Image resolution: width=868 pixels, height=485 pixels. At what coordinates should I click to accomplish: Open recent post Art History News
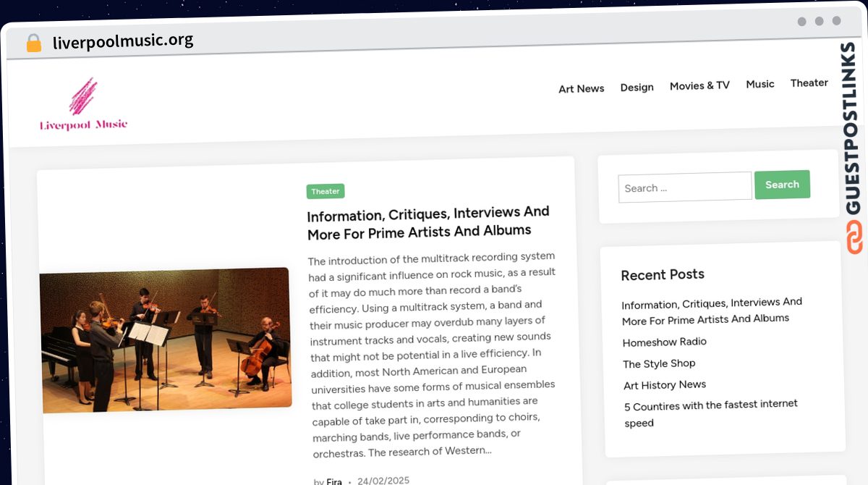pos(665,384)
